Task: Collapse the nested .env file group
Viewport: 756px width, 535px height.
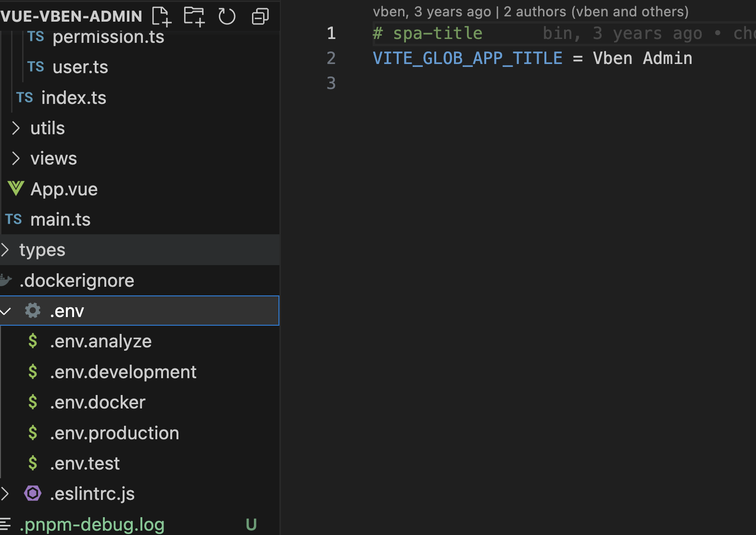Action: click(5, 311)
